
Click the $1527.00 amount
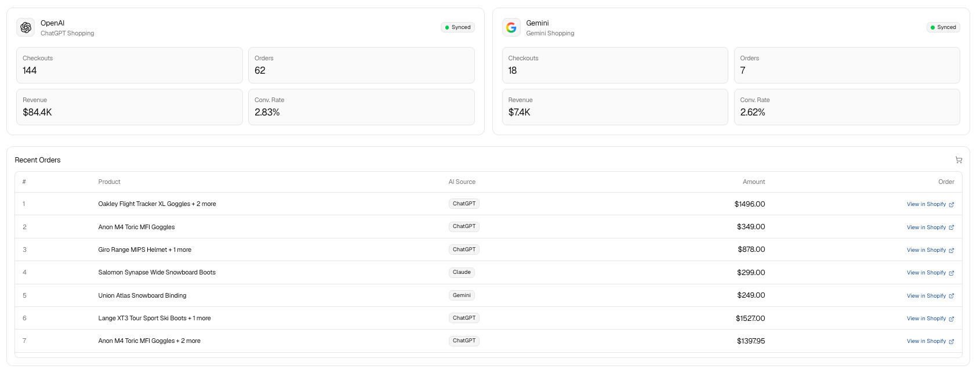[x=750, y=319]
